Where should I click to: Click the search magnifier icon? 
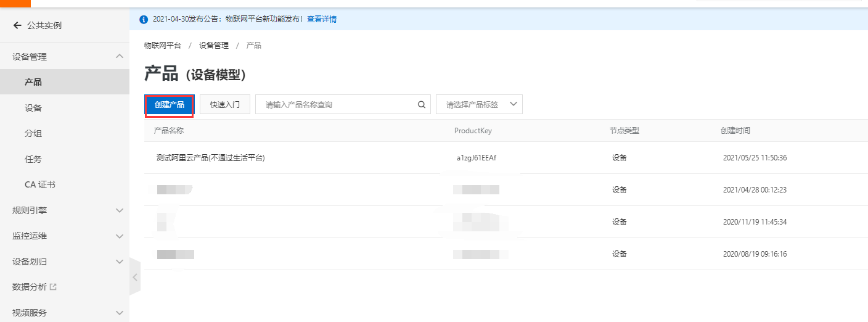pos(422,105)
